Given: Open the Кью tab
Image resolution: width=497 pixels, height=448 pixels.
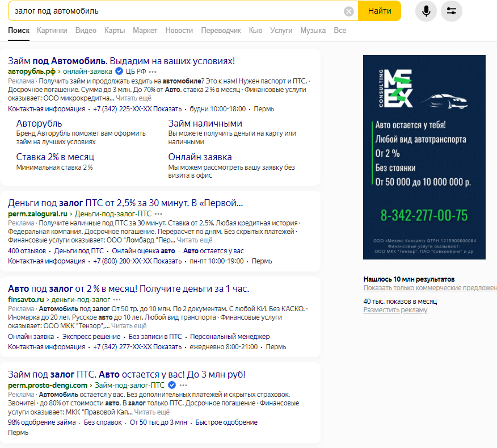Looking at the screenshot, I should point(255,31).
